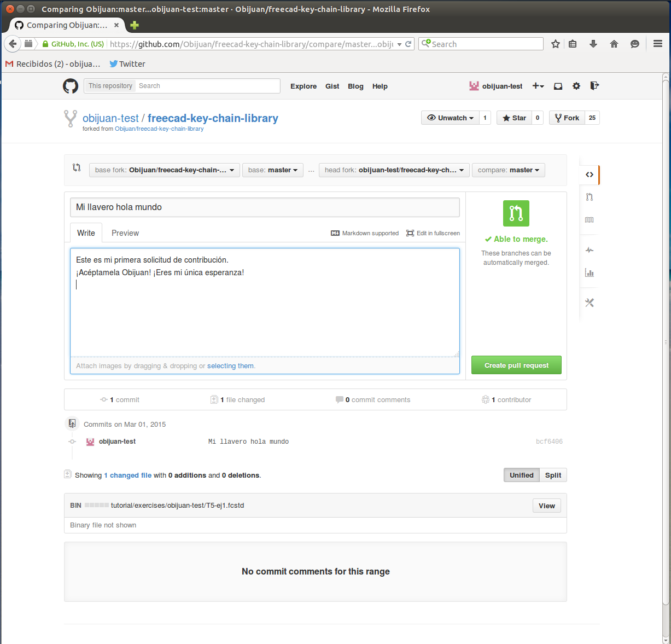
Task: Open Pull requests icon in right sidebar
Action: point(590,197)
